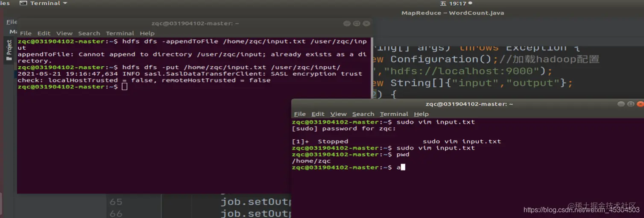Viewport: 644px width, 218px height.
Task: Click the '/home/zqc' output line
Action: click(x=311, y=161)
